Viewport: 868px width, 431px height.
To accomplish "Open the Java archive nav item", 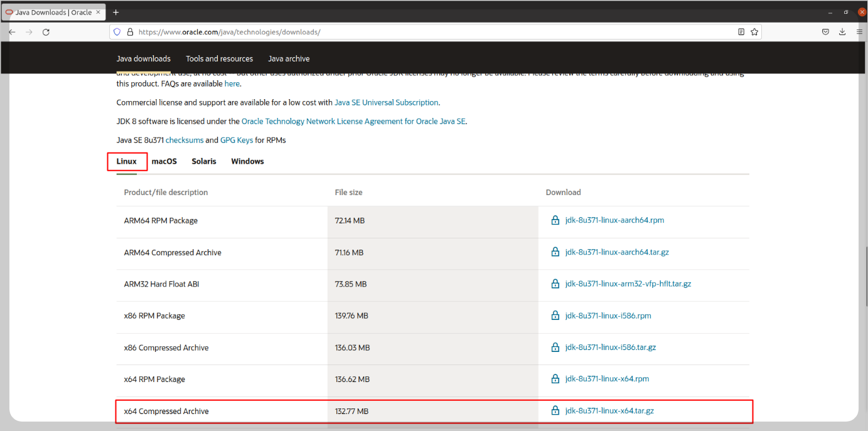I will pyautogui.click(x=289, y=59).
